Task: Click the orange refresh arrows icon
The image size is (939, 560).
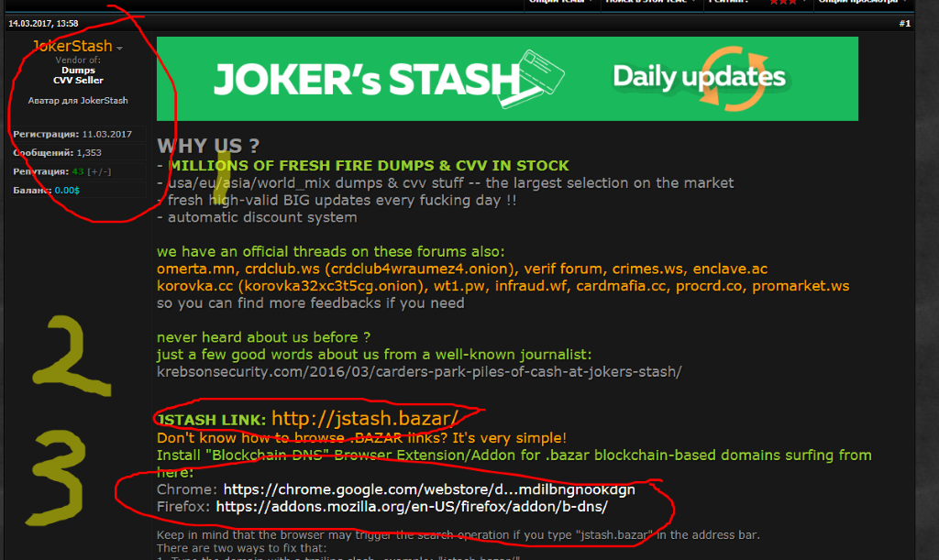Action: [x=735, y=79]
